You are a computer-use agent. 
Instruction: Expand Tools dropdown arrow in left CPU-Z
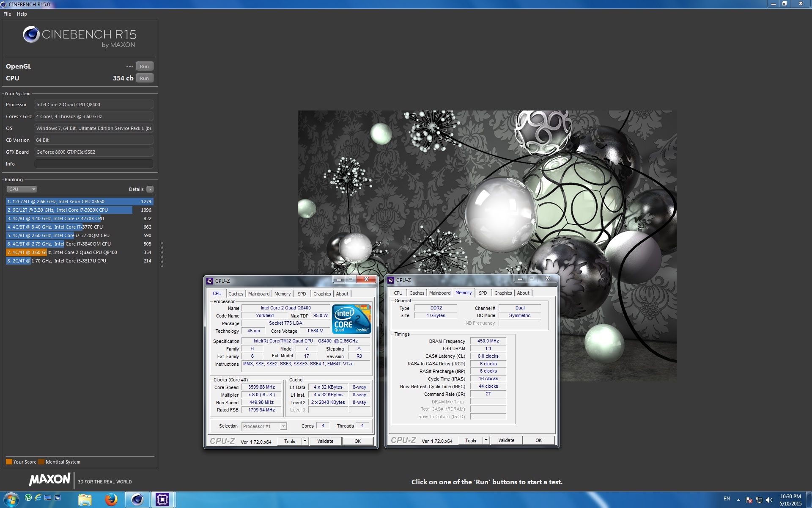point(305,441)
